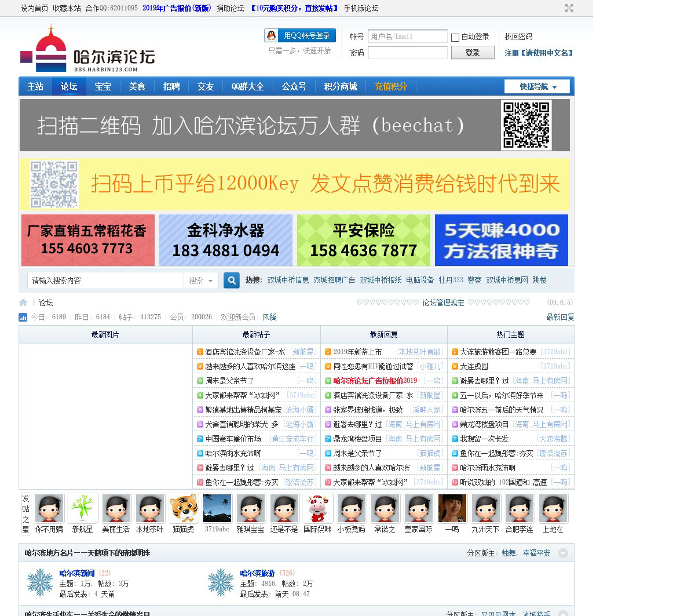
Task: Click the 找回密码 link
Action: click(518, 37)
